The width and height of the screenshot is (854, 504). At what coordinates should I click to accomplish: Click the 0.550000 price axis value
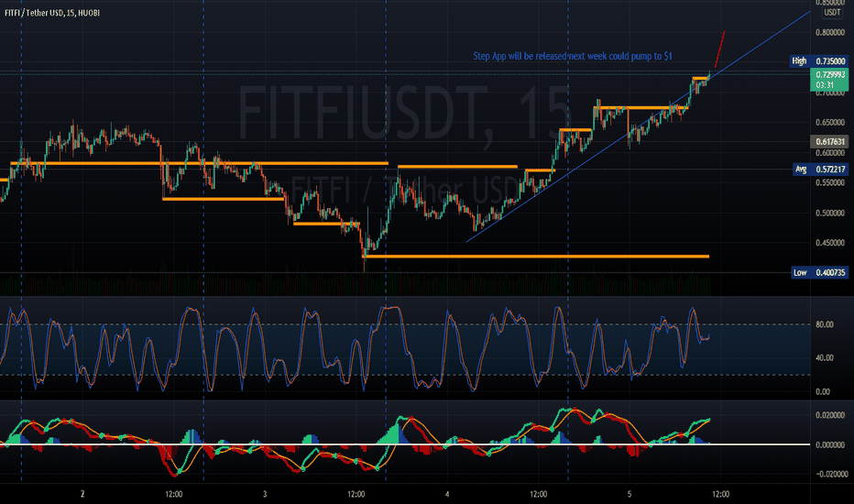point(830,183)
